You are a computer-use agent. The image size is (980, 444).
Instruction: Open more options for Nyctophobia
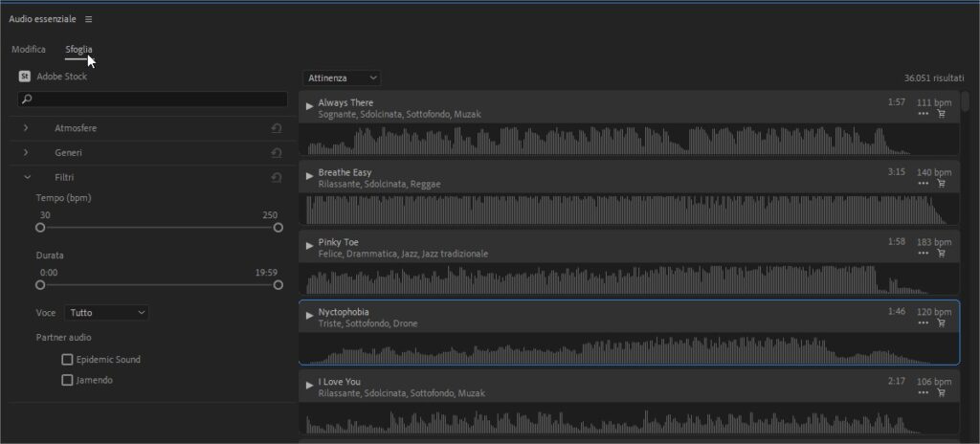click(924, 322)
